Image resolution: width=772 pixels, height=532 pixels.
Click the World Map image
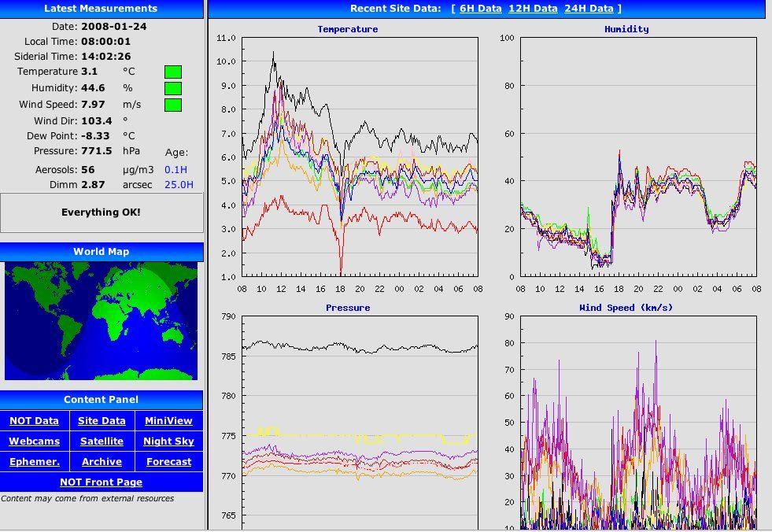click(101, 320)
